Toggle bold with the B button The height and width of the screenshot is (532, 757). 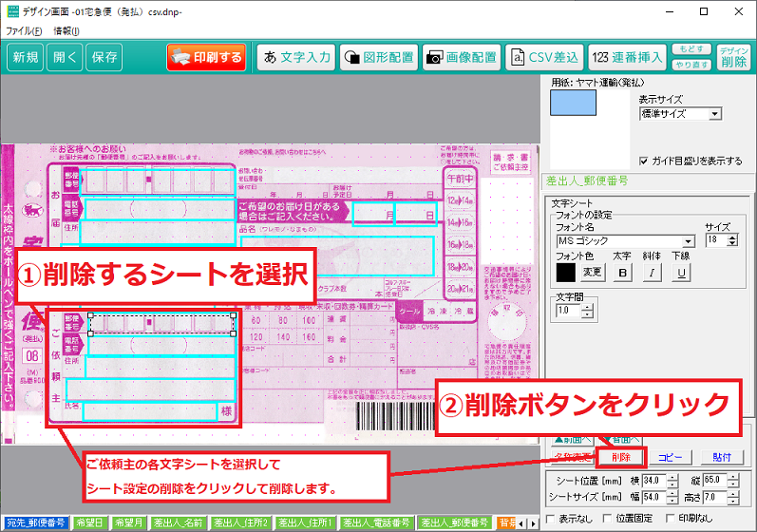coord(623,273)
